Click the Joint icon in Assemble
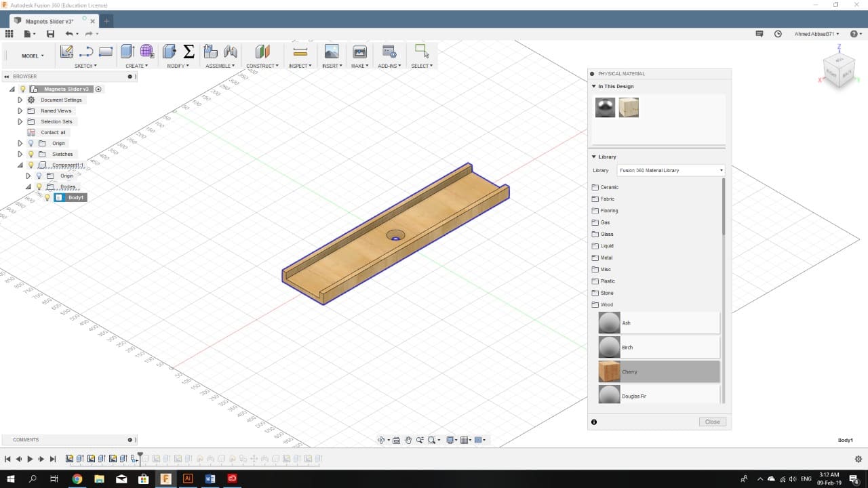Screen dimensions: 868x488 pos(231,52)
